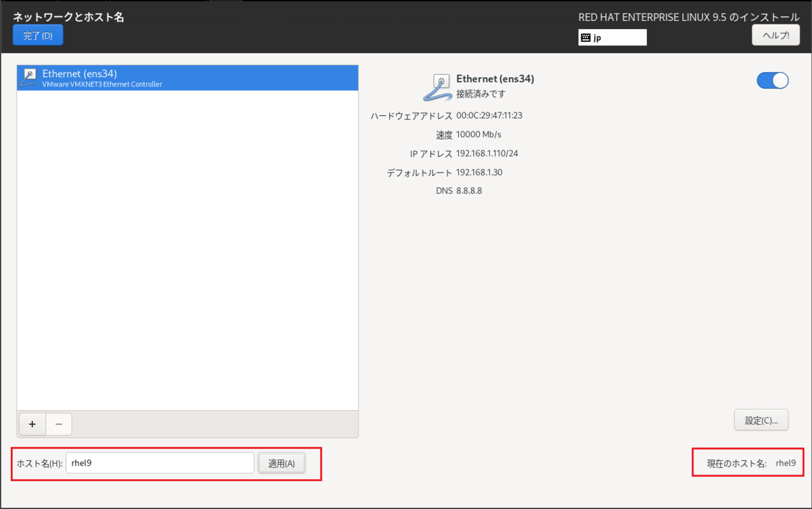Toggle the Ethernet (ens34) connection switch off
Screen dimensions: 812x509
773,81
